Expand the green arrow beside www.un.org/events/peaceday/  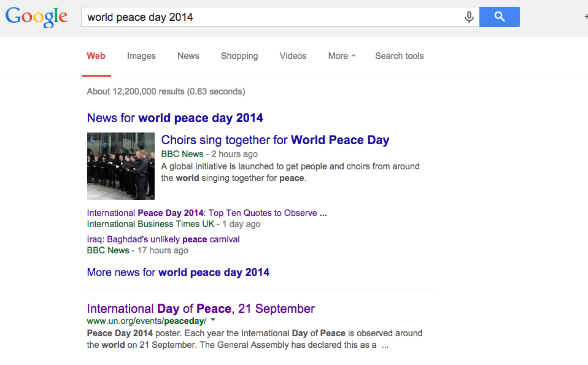pyautogui.click(x=213, y=320)
